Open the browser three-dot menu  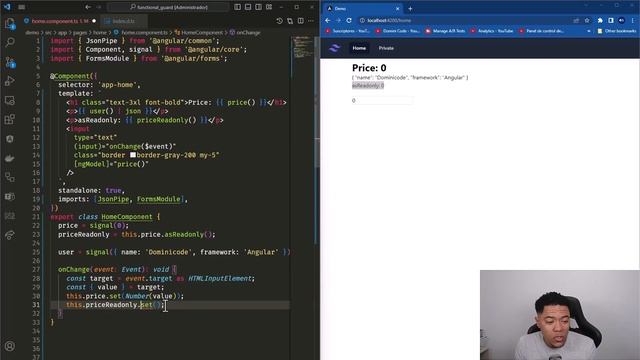[x=633, y=20]
